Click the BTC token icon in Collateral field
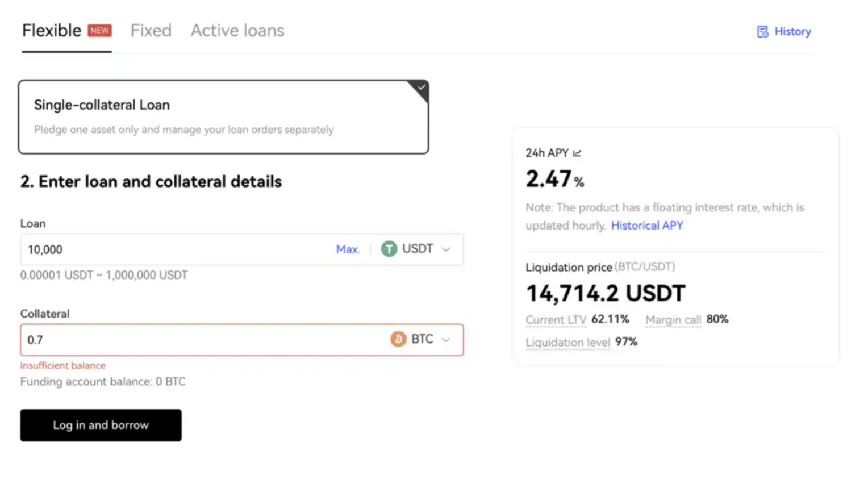 pyautogui.click(x=397, y=339)
